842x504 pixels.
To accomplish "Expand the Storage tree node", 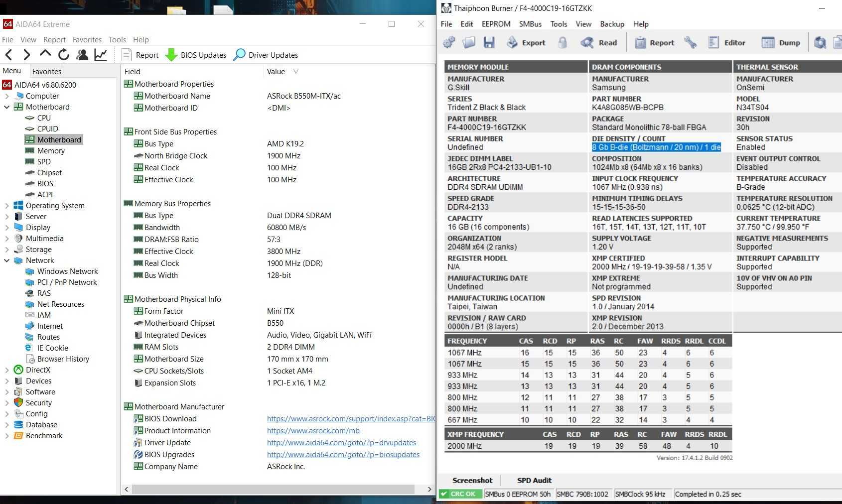I will (x=7, y=249).
